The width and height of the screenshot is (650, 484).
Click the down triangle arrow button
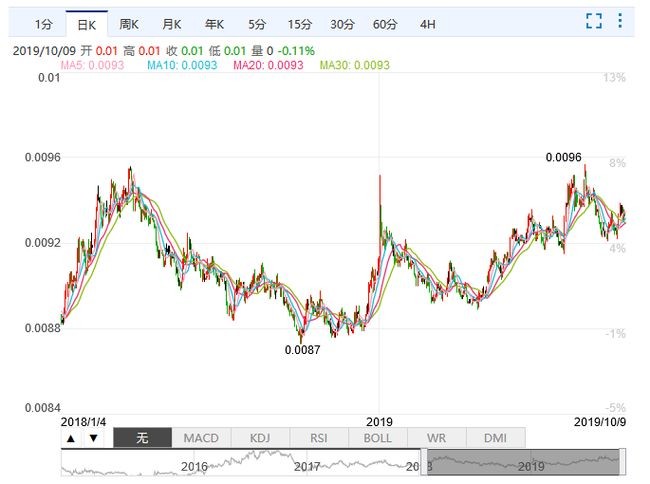93,438
